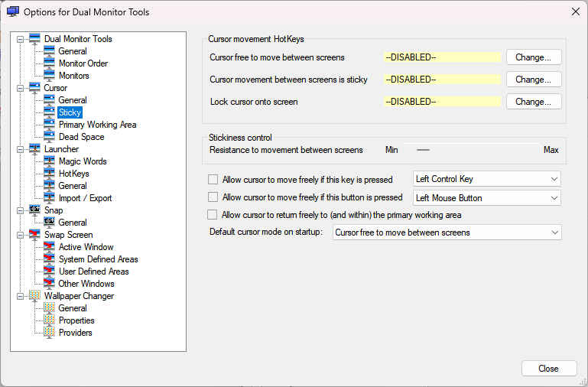
Task: Select Dead Space in the tree
Action: tap(81, 137)
